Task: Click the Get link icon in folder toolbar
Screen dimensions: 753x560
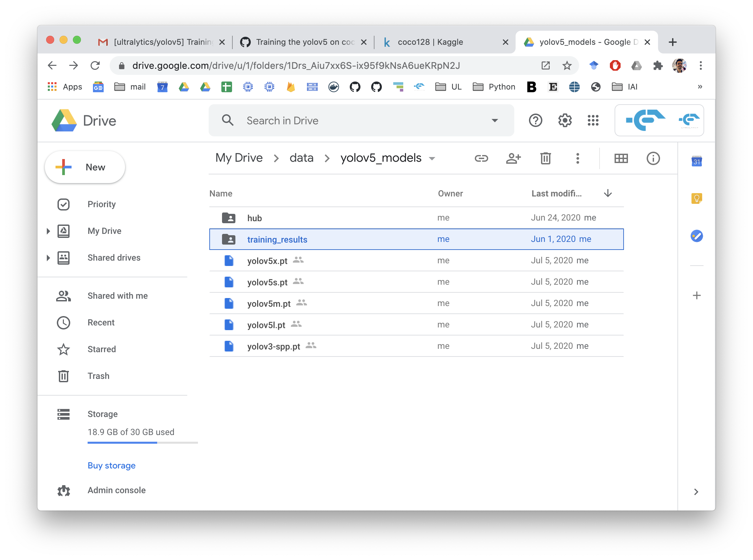Action: pos(481,158)
